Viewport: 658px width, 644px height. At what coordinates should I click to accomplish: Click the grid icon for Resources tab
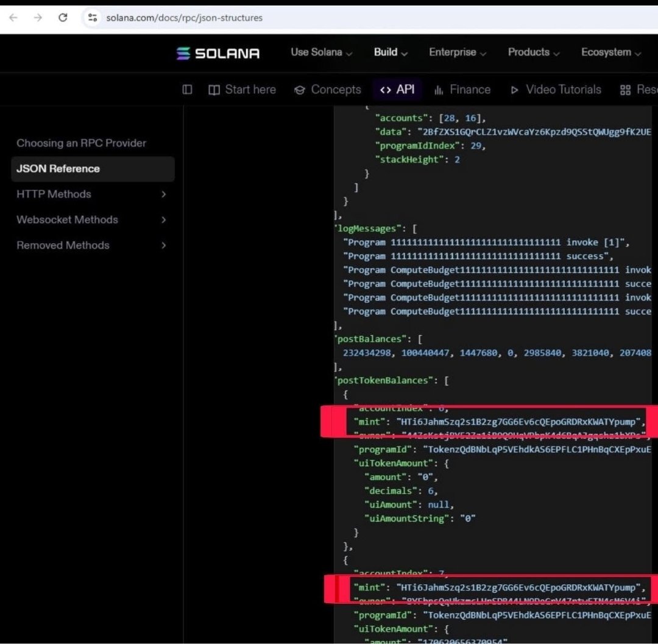[625, 90]
